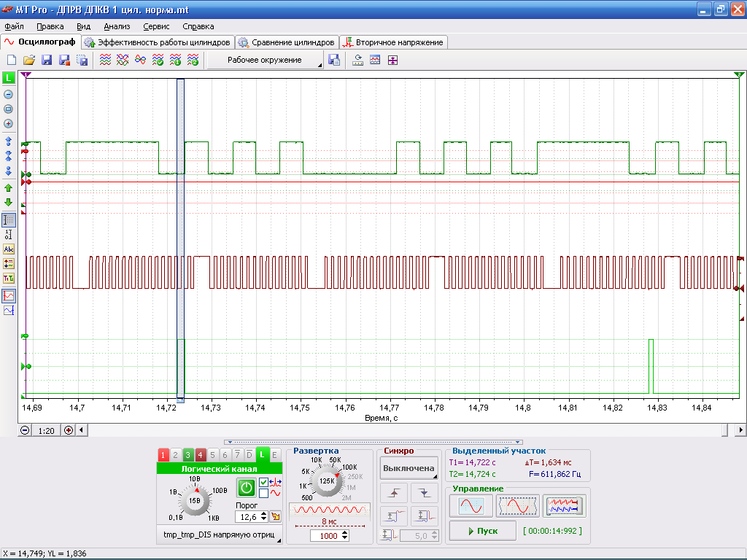The height and width of the screenshot is (560, 747).
Task: Toggle channel 3 green button
Action: coord(187,455)
